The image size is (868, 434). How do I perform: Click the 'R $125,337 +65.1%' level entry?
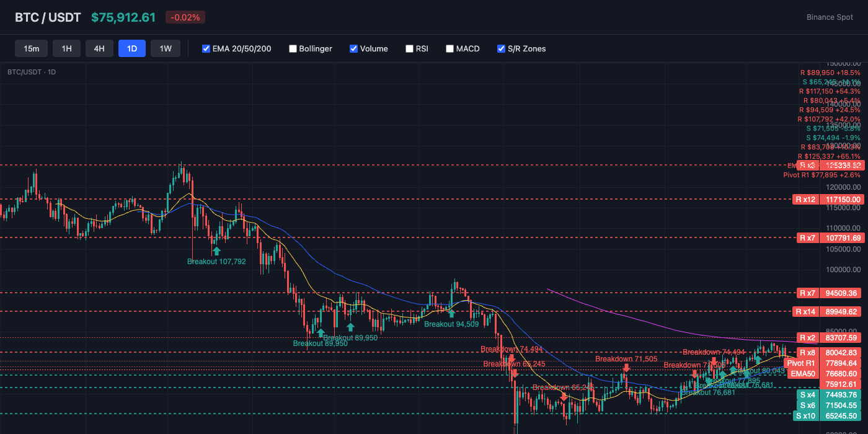pos(830,156)
